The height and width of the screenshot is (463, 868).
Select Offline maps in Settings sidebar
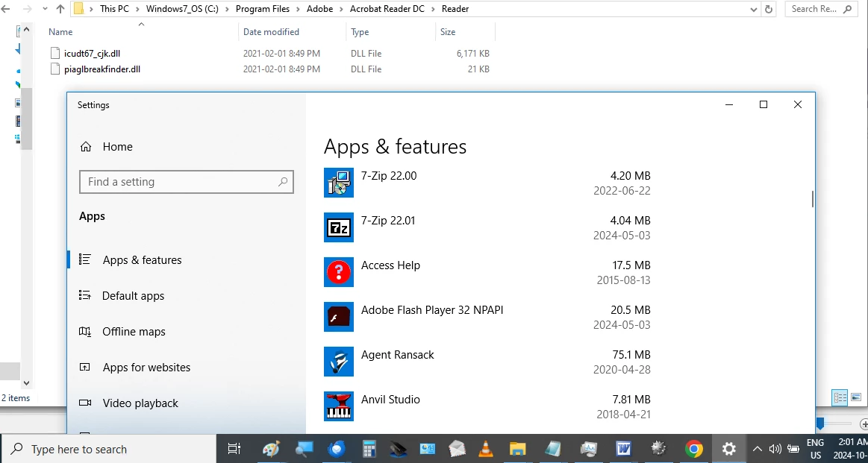point(187,331)
